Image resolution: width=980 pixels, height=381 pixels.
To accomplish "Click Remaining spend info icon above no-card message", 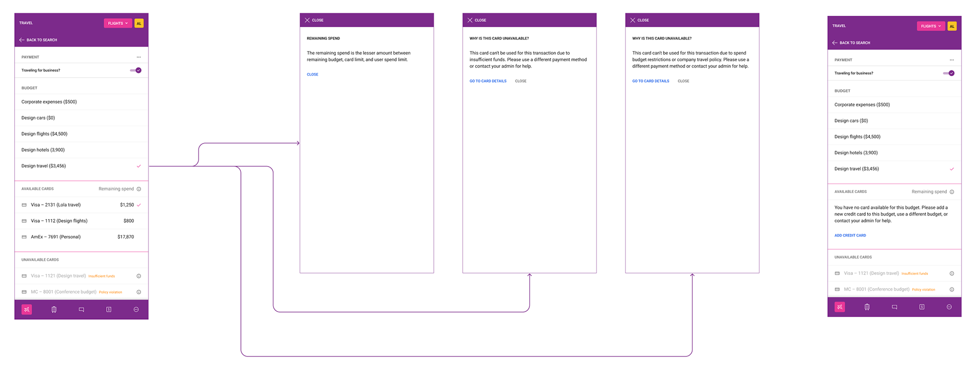I will coord(952,192).
